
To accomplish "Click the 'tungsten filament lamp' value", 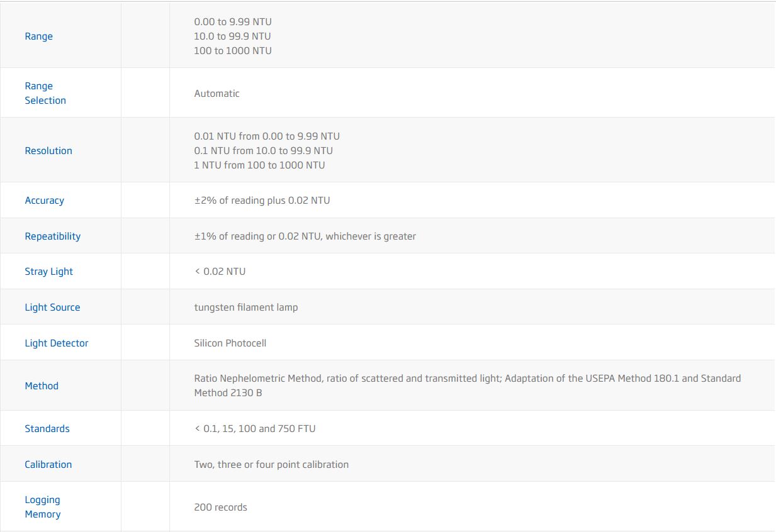I will pyautogui.click(x=246, y=308).
